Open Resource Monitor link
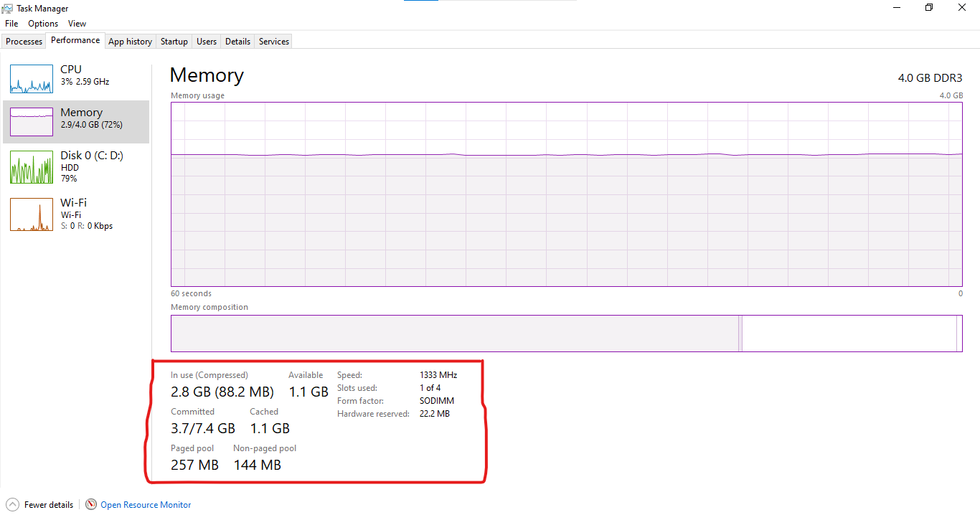Viewport: 980px width, 520px height. (146, 505)
